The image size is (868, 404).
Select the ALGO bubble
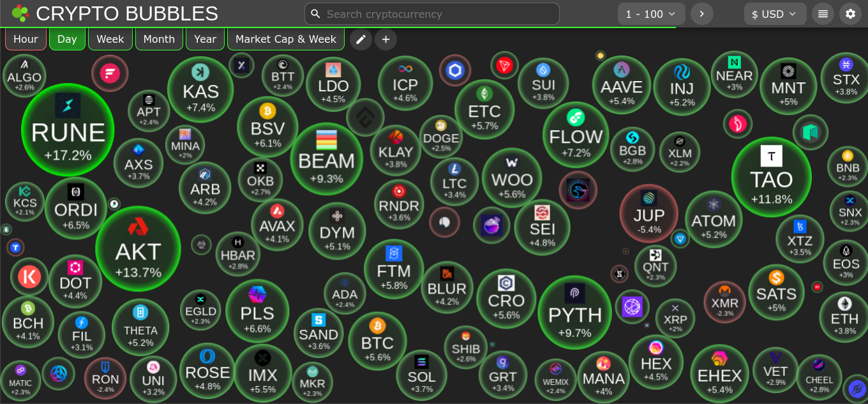click(24, 75)
